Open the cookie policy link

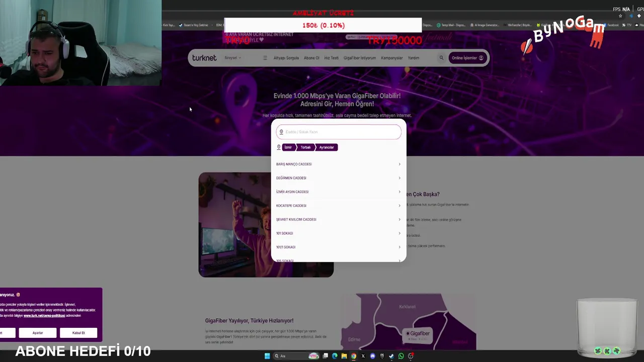[44, 316]
